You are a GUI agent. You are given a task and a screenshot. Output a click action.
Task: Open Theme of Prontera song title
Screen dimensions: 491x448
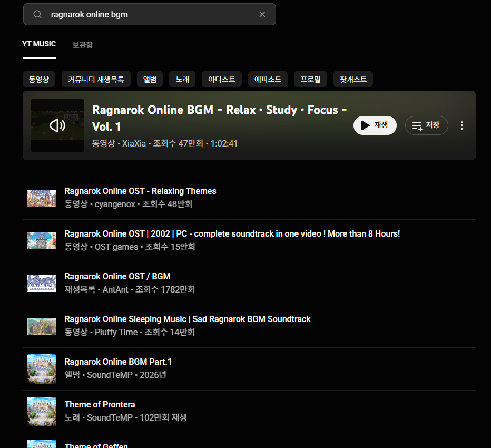coord(100,404)
